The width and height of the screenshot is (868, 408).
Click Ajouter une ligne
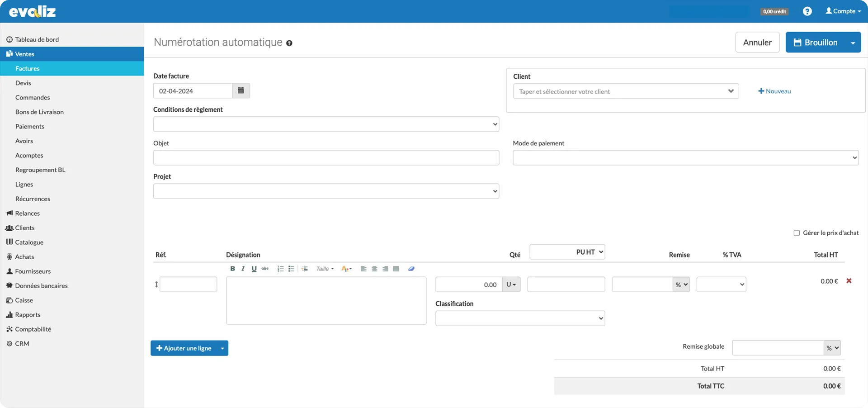(184, 348)
